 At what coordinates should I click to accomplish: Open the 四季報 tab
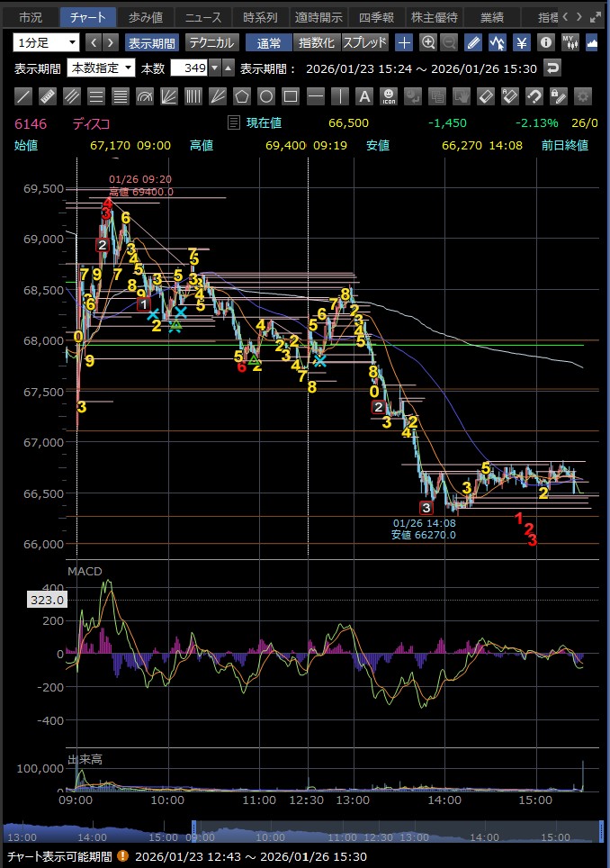(x=376, y=17)
